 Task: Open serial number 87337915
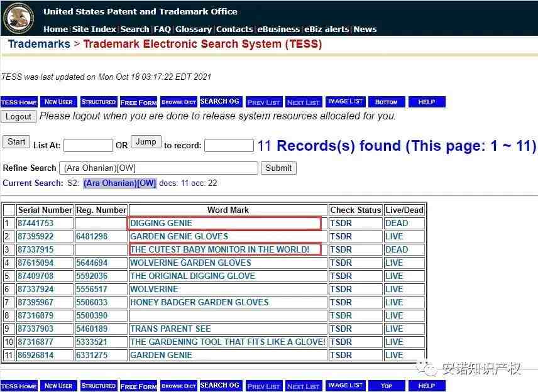pos(36,249)
